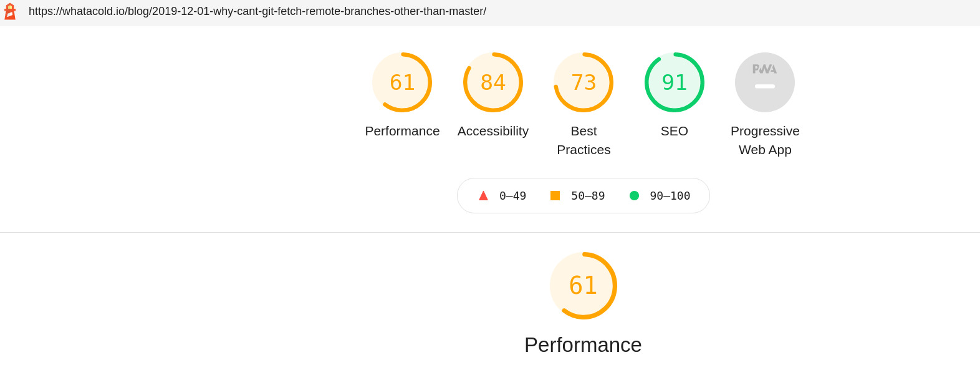Click the large Performance gauge in the lower section

point(583,286)
